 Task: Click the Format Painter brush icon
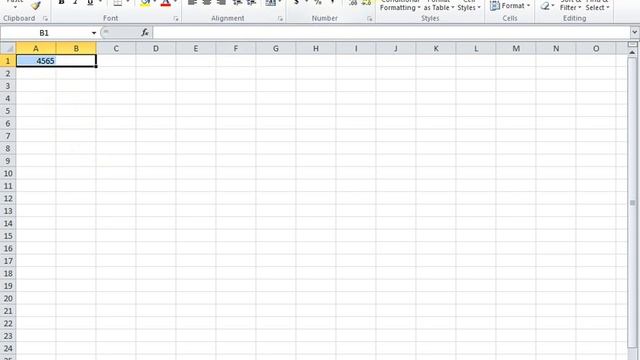tap(36, 5)
